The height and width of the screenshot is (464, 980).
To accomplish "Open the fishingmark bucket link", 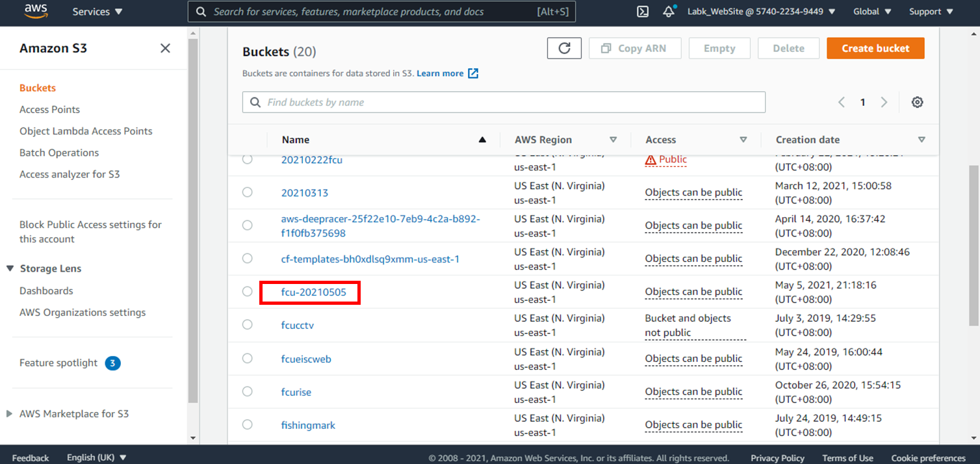I will tap(308, 426).
